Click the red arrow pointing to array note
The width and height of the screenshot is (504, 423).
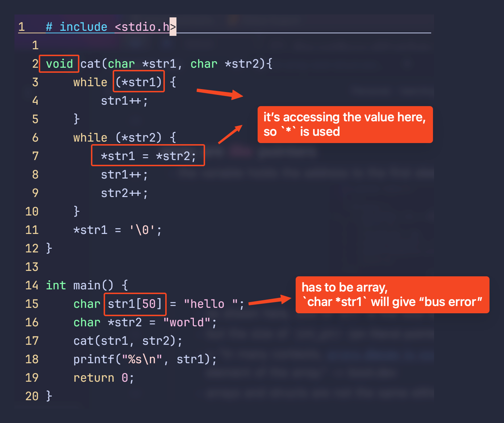point(270,301)
